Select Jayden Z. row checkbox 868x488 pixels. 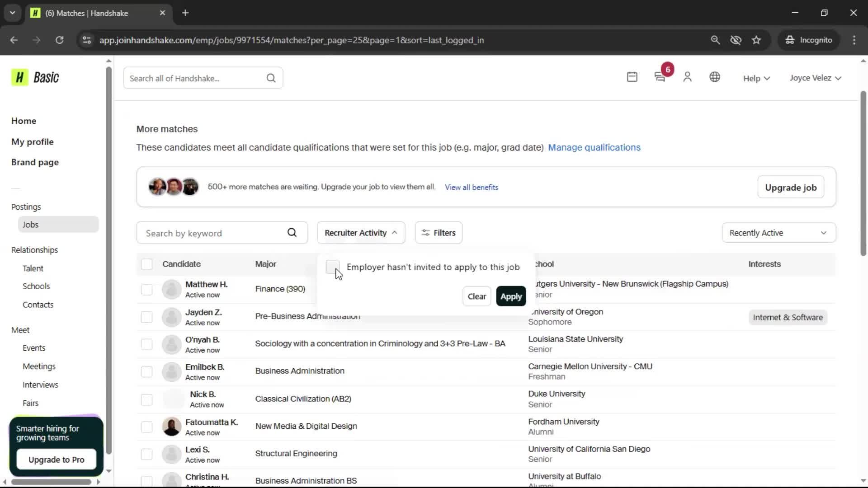click(146, 317)
